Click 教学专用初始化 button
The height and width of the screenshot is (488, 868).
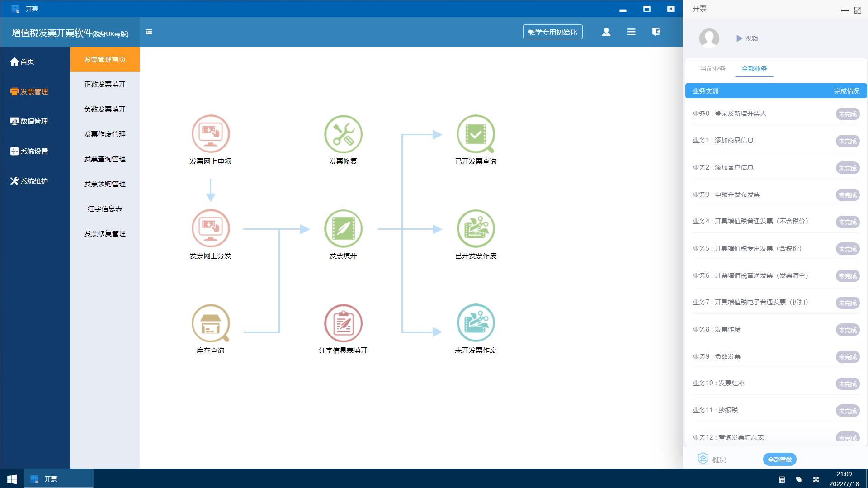[552, 32]
